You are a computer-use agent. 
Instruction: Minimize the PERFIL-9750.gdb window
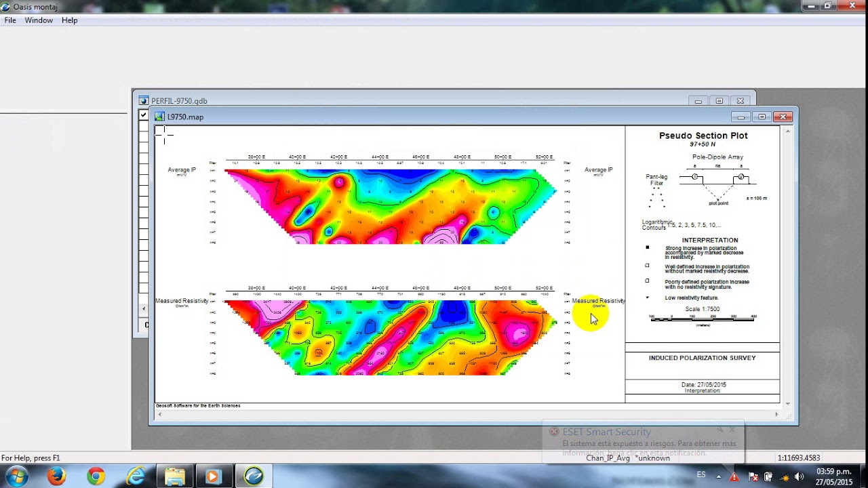point(698,101)
